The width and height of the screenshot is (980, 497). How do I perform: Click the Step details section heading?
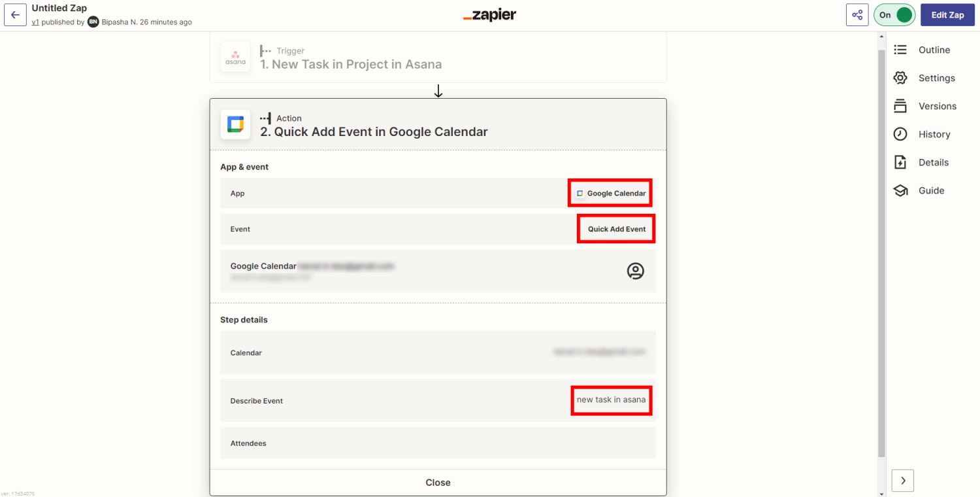tap(244, 320)
